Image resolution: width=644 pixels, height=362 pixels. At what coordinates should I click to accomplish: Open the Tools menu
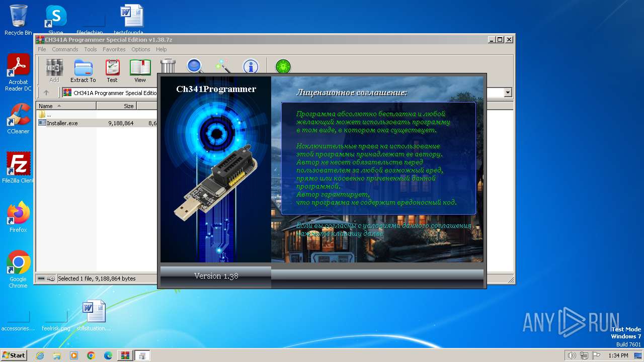tap(91, 49)
